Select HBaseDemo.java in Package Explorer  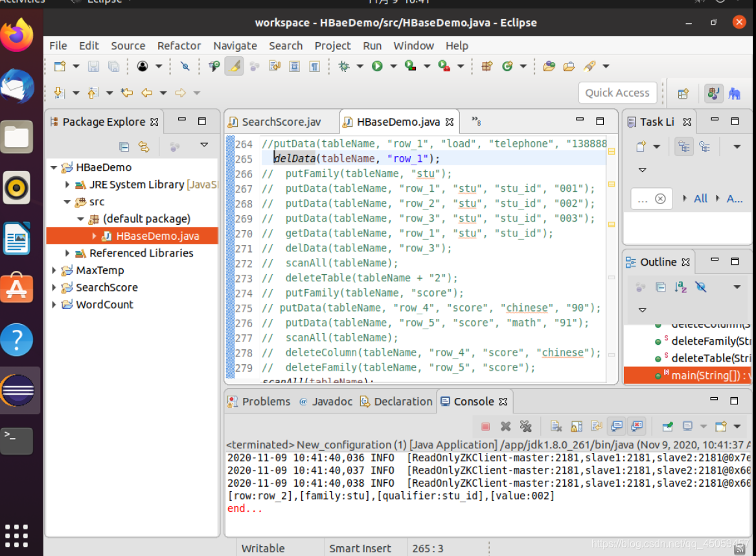coord(132,236)
